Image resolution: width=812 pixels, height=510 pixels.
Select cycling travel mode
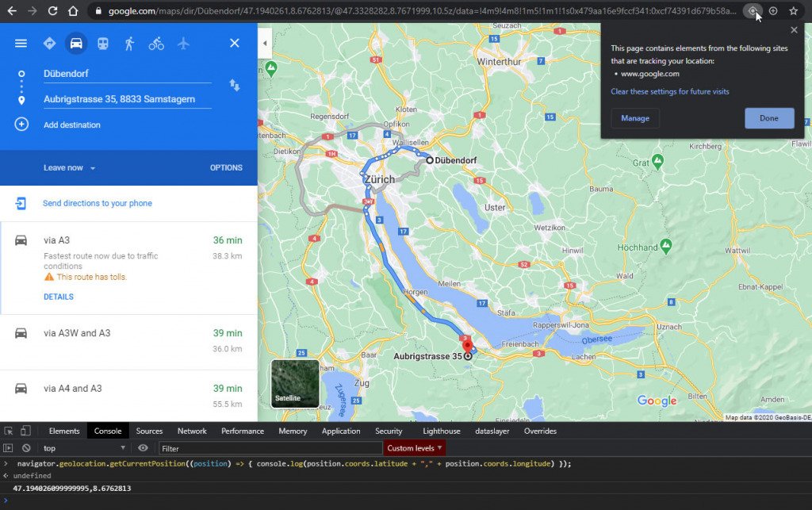coord(156,44)
